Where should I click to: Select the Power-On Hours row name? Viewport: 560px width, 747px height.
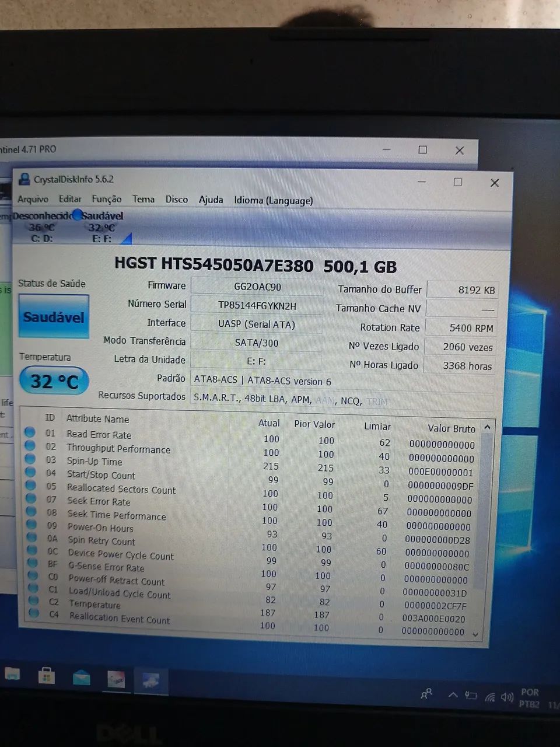100,528
